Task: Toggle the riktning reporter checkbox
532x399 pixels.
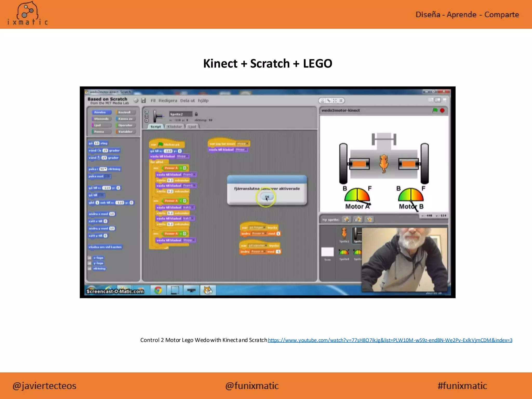Action: pos(90,269)
